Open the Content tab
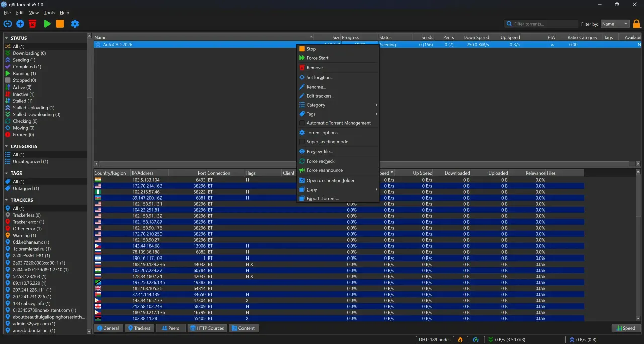Viewport: 644px width, 344px height. [x=244, y=328]
